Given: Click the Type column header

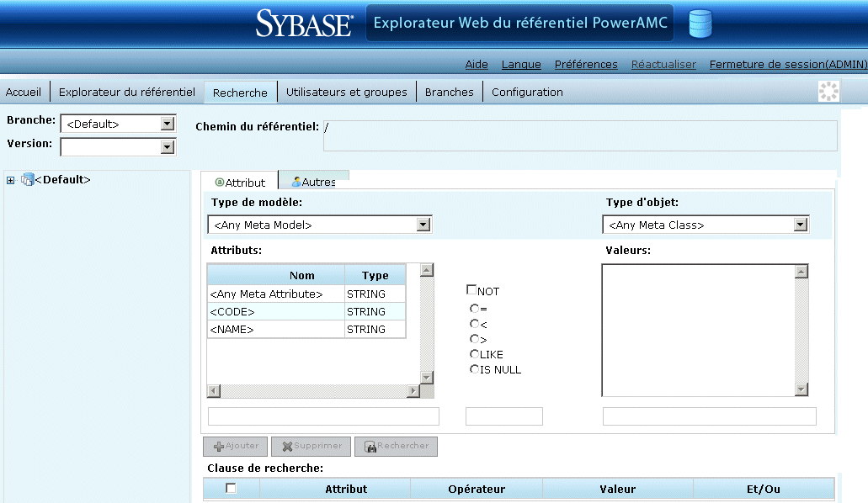Looking at the screenshot, I should point(375,275).
